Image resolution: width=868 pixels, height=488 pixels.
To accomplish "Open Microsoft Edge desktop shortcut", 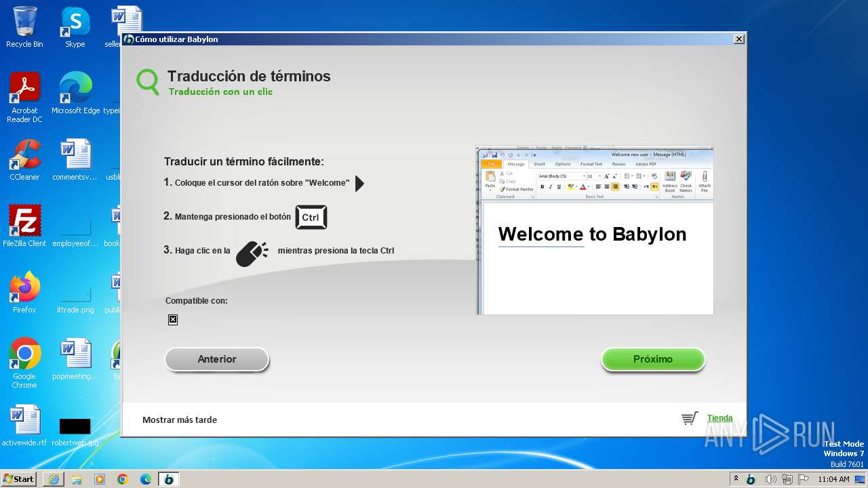I will pyautogui.click(x=75, y=94).
